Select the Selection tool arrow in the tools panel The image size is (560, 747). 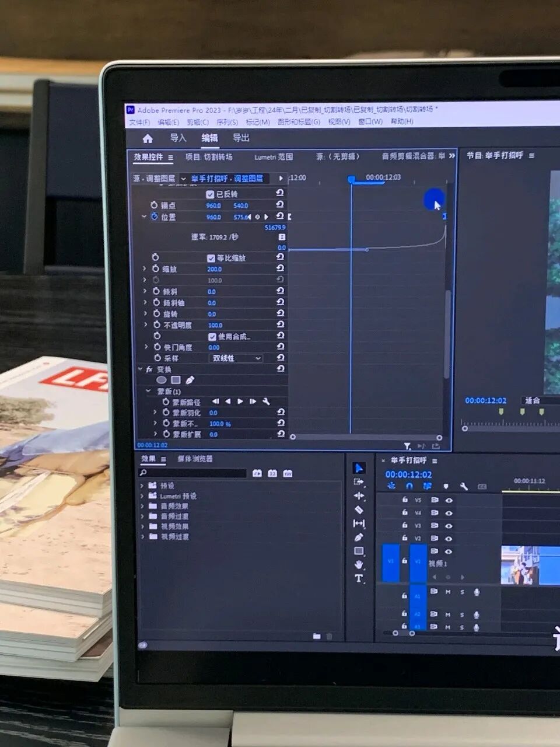359,468
